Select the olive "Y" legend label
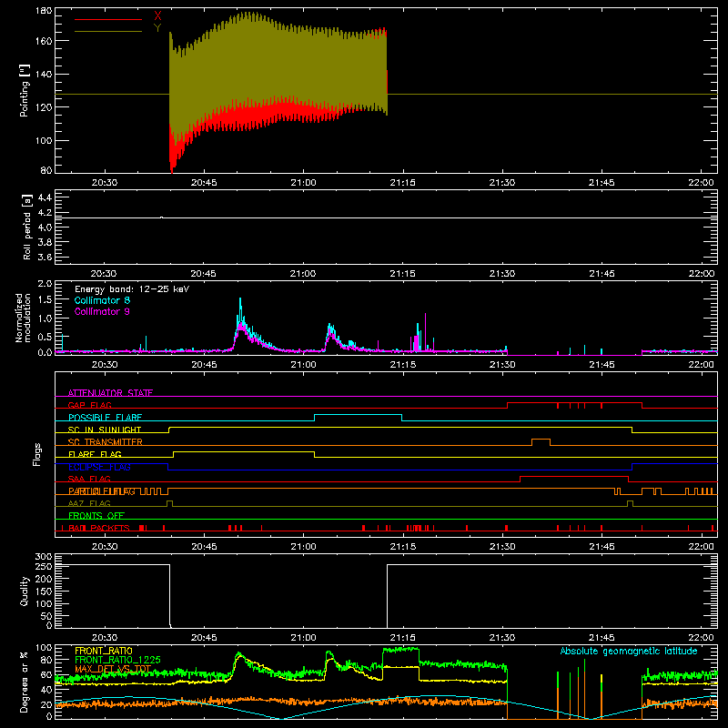This screenshot has width=728, height=728. point(157,28)
